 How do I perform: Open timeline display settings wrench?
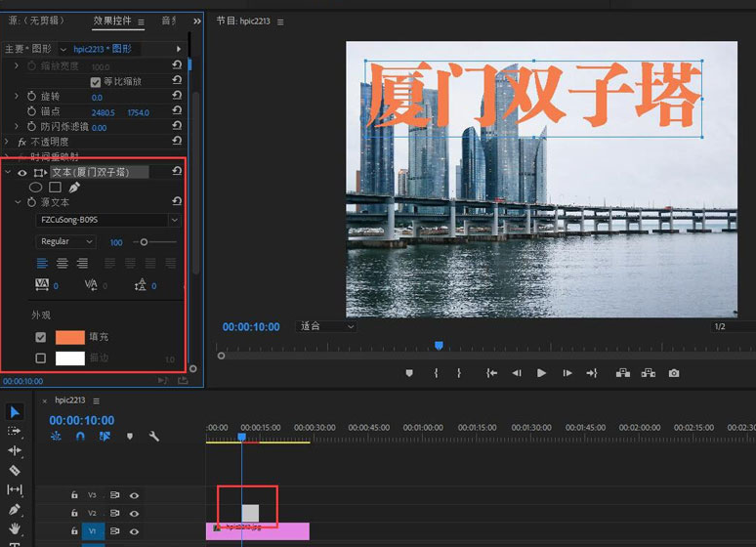(x=153, y=437)
